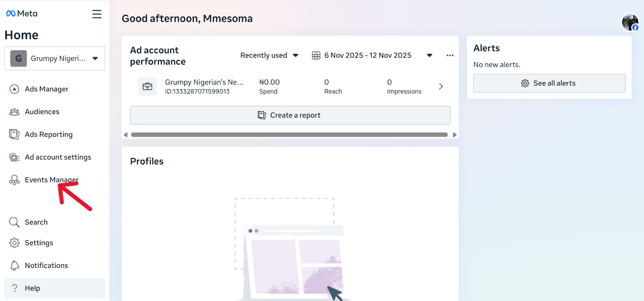Click the gray G account avatar
This screenshot has height=301, width=644.
19,58
